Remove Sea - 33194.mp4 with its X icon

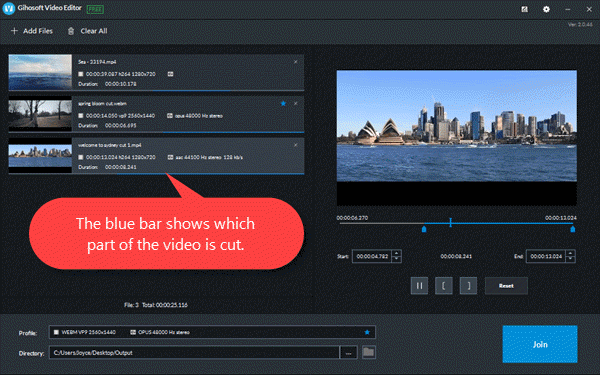pos(295,62)
